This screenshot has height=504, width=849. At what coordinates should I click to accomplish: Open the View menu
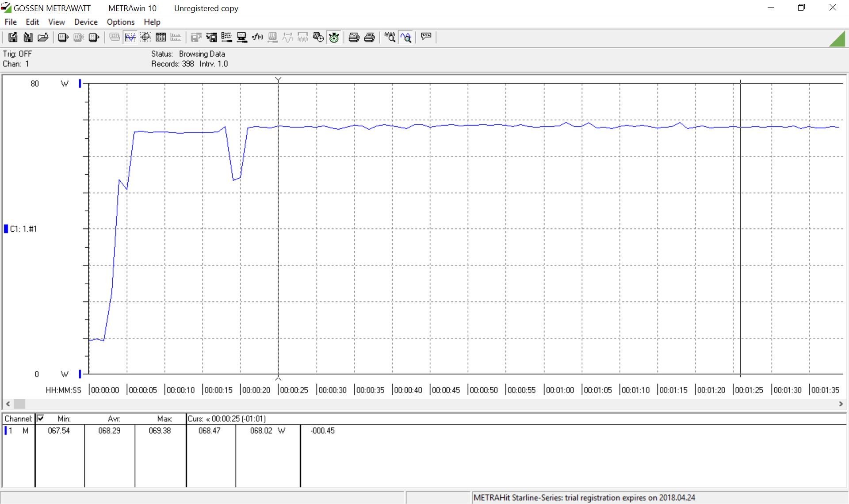[56, 22]
